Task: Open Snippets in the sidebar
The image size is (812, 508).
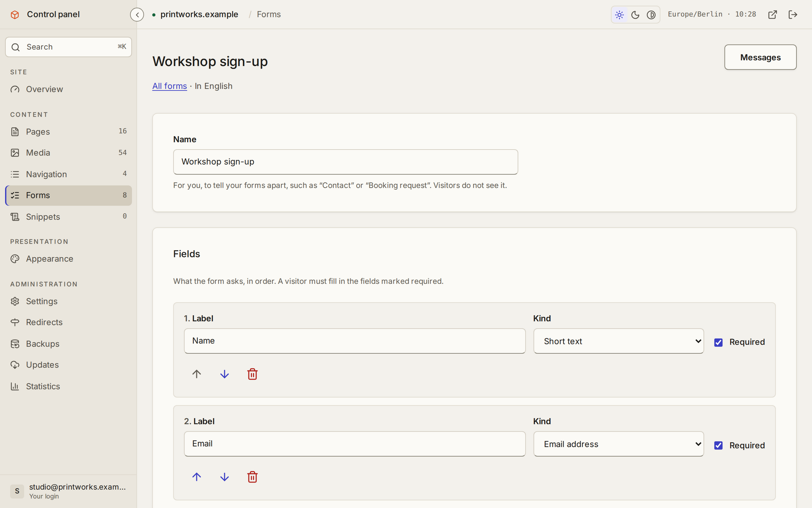Action: click(68, 217)
